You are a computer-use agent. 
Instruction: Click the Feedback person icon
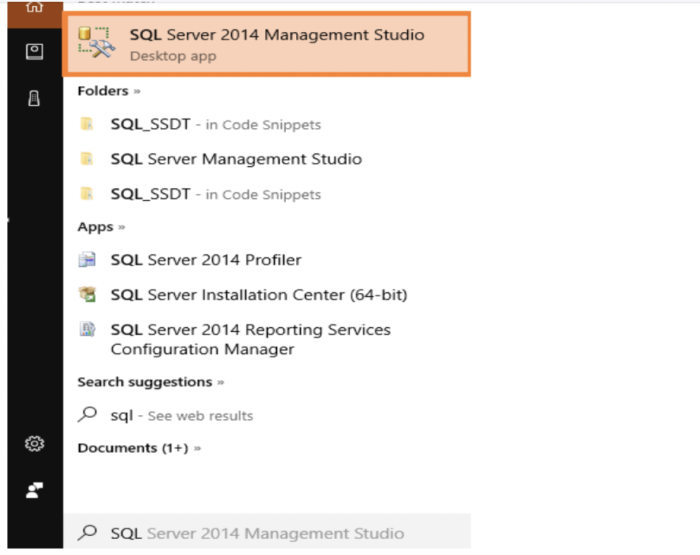(34, 490)
